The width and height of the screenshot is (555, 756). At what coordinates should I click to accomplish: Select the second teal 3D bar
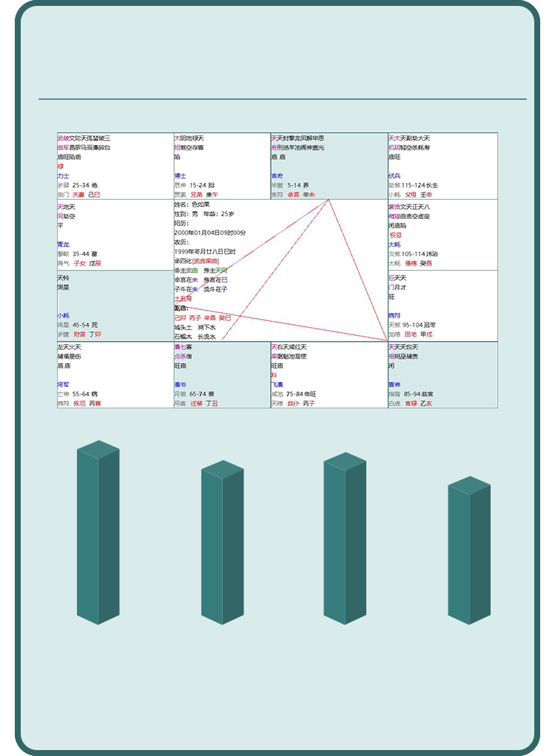222,542
